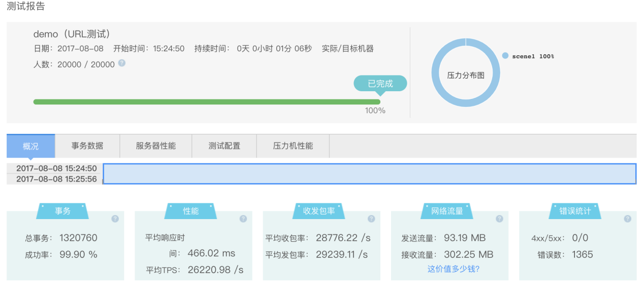Click scene1 legend dot in pressure chart
Image resolution: width=644 pixels, height=287 pixels.
(x=505, y=56)
